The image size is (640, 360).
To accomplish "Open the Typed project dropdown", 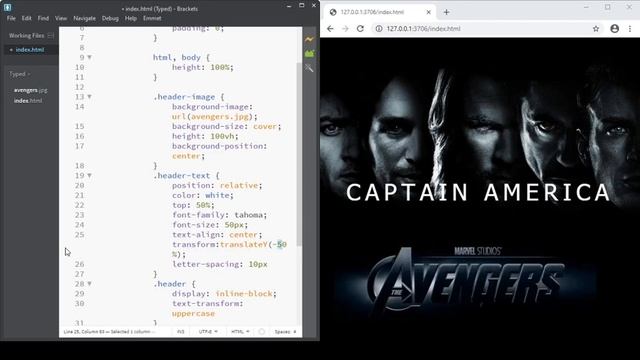I will (x=19, y=74).
